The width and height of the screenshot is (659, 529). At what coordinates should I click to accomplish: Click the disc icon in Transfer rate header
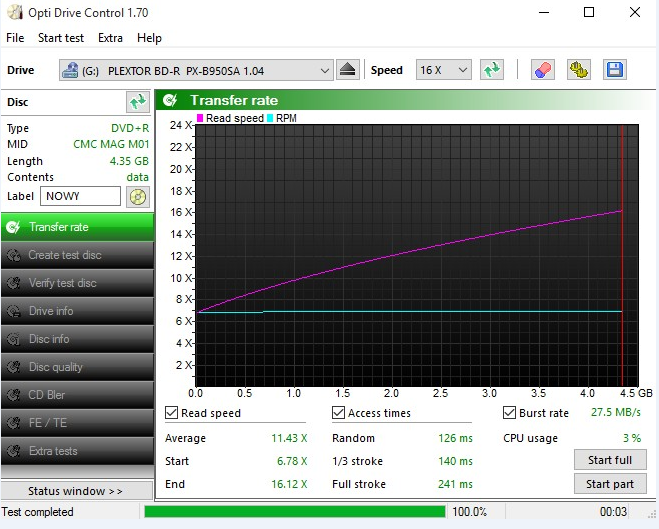click(x=170, y=100)
